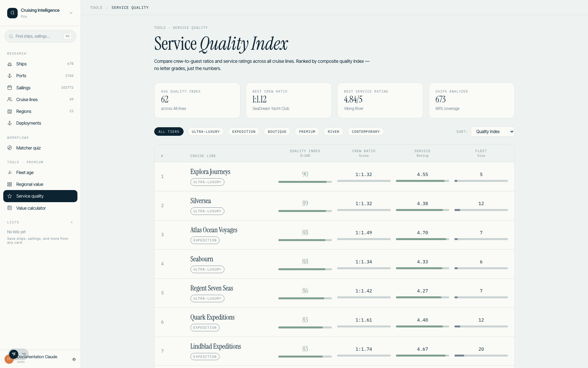Click Atlas Ocean Voyages rating 4.70
The height and width of the screenshot is (368, 588).
(422, 233)
